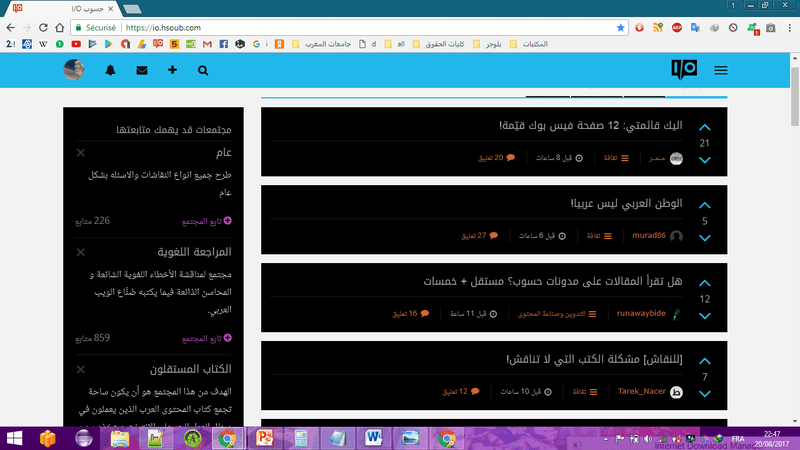Open runawaybide user profile link
This screenshot has height=450, width=800.
pyautogui.click(x=642, y=314)
